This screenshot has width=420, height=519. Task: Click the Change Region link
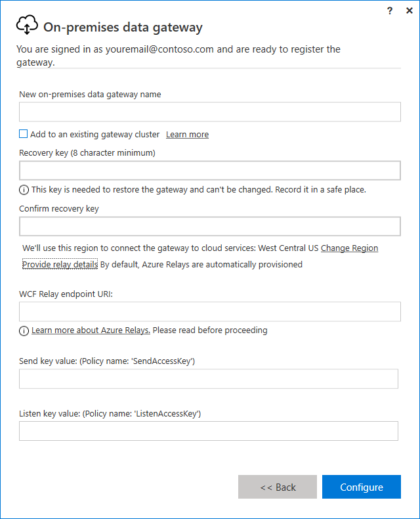[x=349, y=248]
